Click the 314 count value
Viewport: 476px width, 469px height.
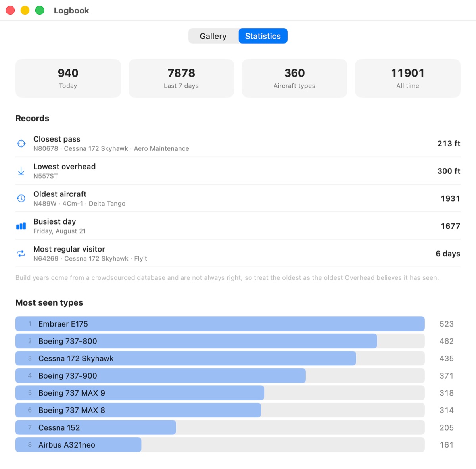coord(447,410)
